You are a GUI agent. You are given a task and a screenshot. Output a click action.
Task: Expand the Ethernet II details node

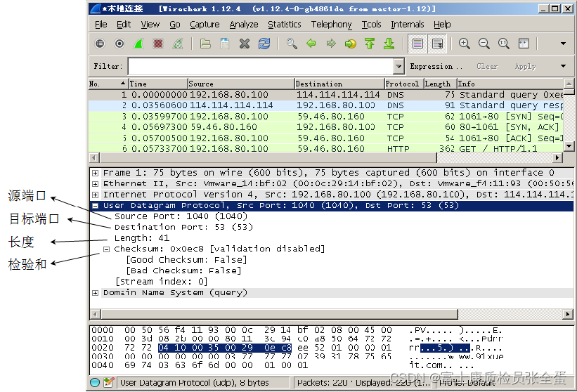pos(96,184)
